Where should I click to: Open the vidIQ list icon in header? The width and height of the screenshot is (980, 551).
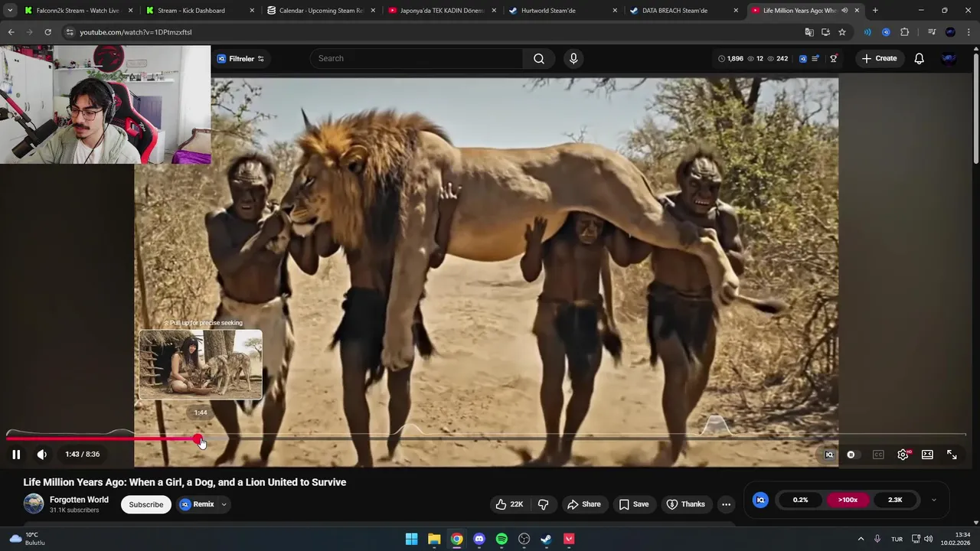click(815, 58)
